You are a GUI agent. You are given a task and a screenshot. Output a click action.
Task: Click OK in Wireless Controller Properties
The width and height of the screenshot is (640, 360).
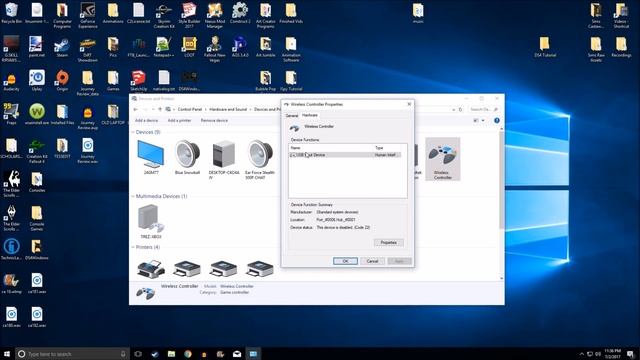point(345,261)
